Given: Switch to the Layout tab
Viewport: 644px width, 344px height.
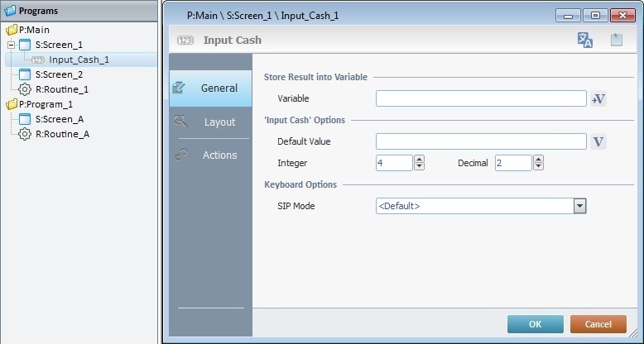Looking at the screenshot, I should (x=219, y=122).
